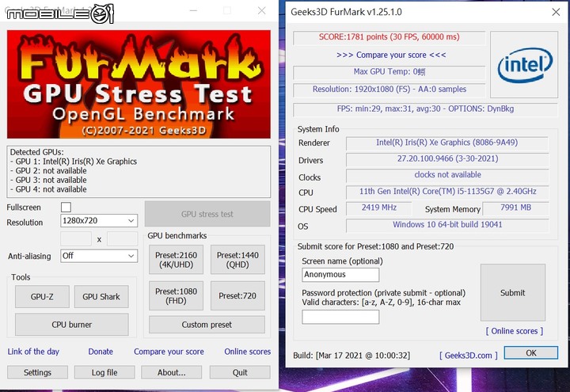Click >>> Compare your score <<< link
This screenshot has width=570, height=392.
(391, 55)
